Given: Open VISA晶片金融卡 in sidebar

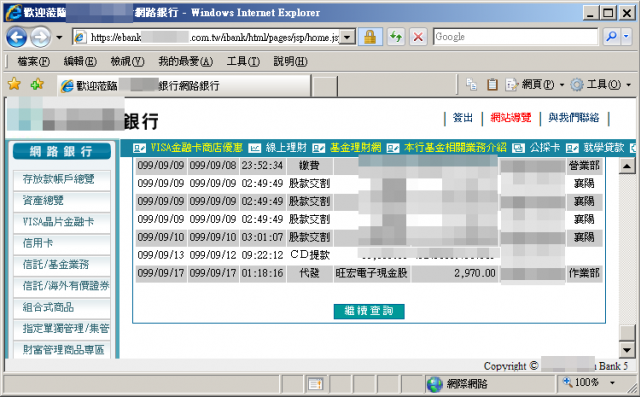Looking at the screenshot, I should pyautogui.click(x=62, y=222).
